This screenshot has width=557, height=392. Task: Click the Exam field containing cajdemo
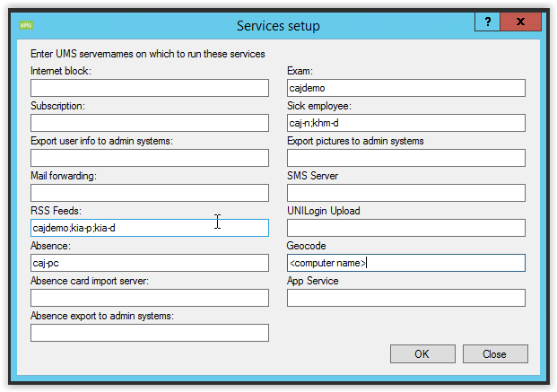click(x=405, y=88)
